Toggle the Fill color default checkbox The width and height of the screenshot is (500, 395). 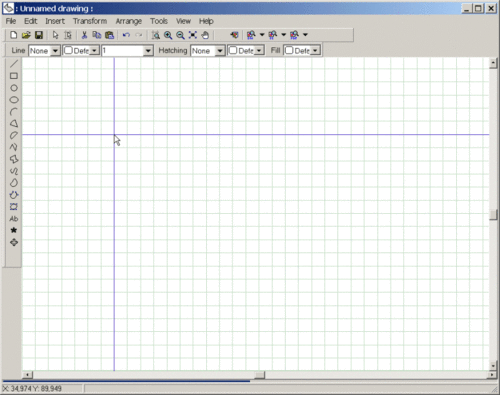coord(289,50)
